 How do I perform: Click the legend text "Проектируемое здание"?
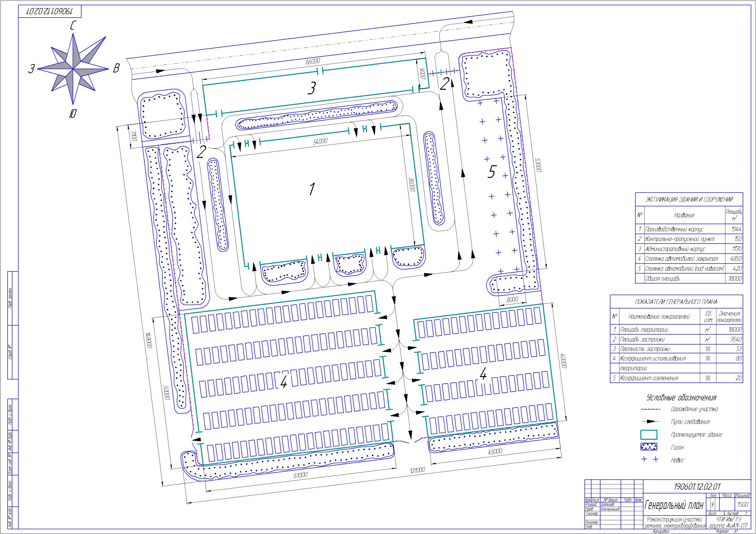tap(696, 435)
